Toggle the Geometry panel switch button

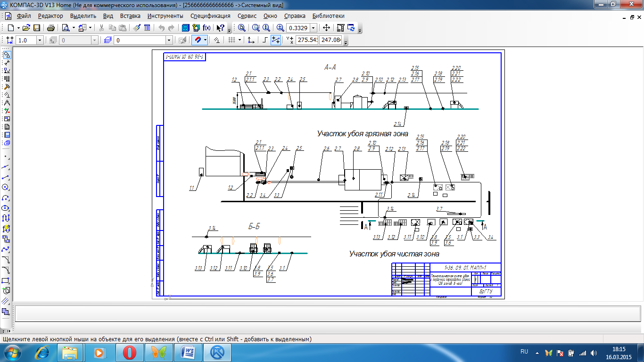[x=7, y=55]
